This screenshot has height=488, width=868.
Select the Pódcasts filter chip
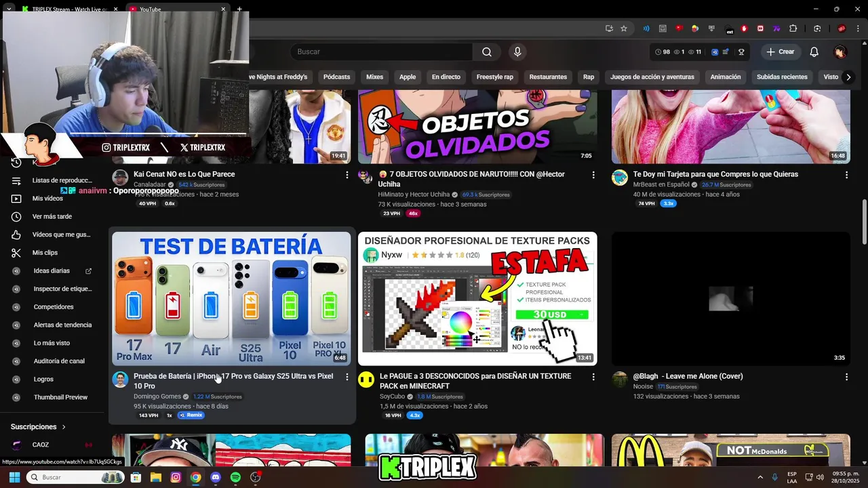click(336, 77)
